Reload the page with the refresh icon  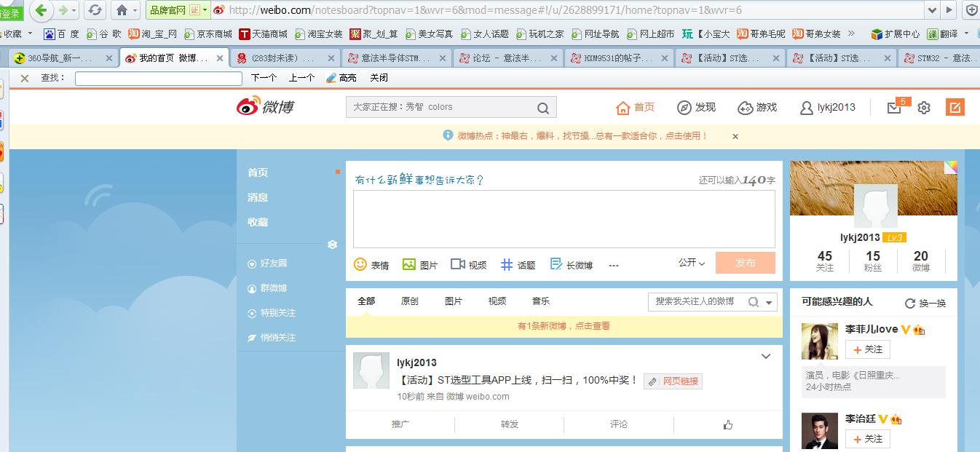click(95, 10)
